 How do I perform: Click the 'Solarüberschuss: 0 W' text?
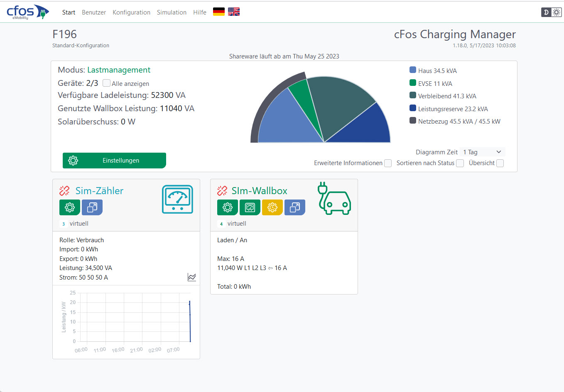tap(96, 122)
